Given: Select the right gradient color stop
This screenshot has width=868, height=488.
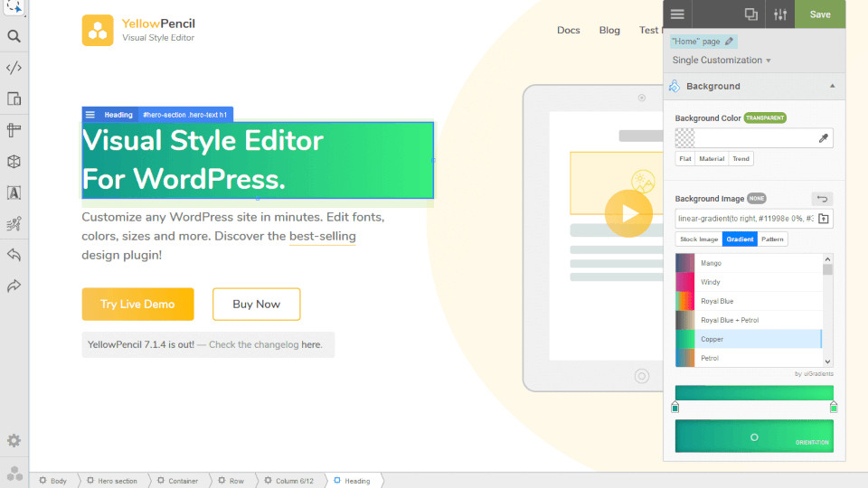Looking at the screenshot, I should (x=833, y=408).
